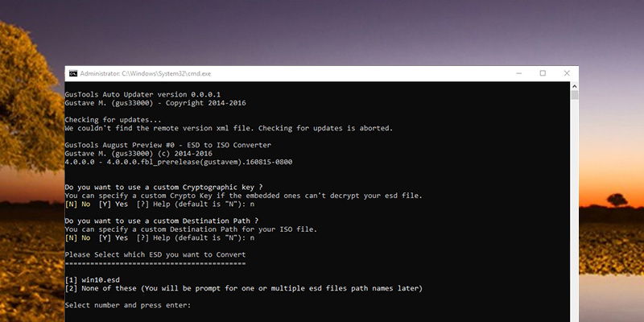This screenshot has width=644, height=322.
Task: Click the line 'Gustave M. (gus33000) - Copyright 2014-2016'
Action: tap(155, 103)
